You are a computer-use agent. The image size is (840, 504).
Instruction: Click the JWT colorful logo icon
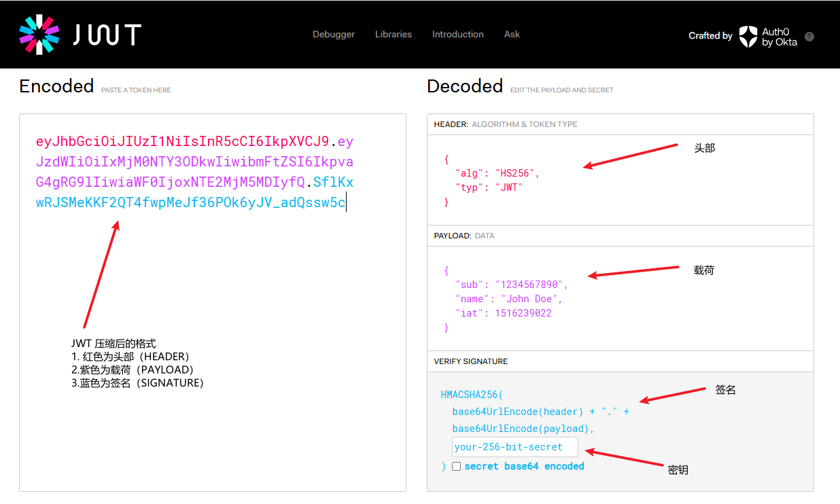pos(39,34)
